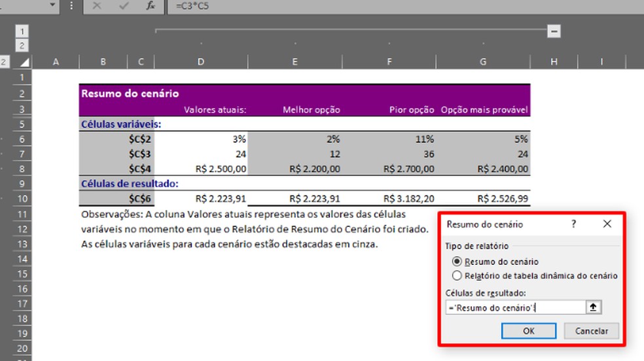This screenshot has width=644, height=361.
Task: Select column G header
Action: coord(483,62)
